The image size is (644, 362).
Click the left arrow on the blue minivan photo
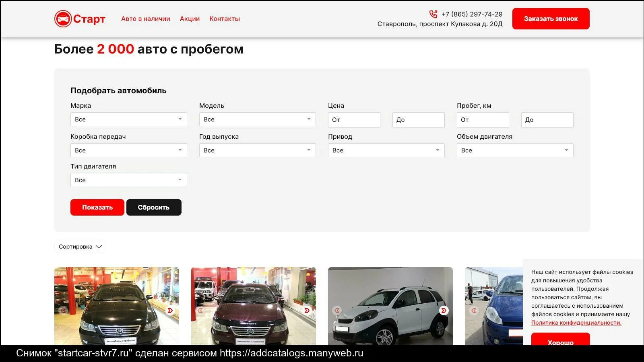pyautogui.click(x=474, y=311)
